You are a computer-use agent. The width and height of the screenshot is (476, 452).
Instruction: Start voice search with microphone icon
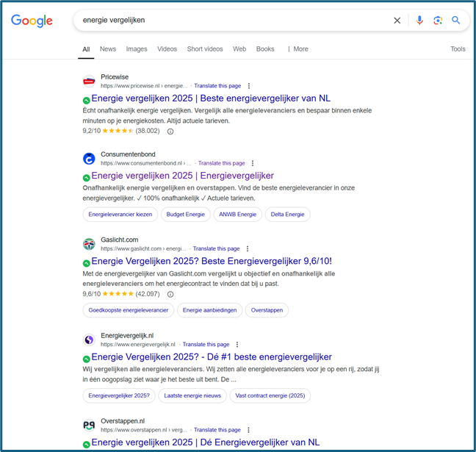[x=419, y=21]
